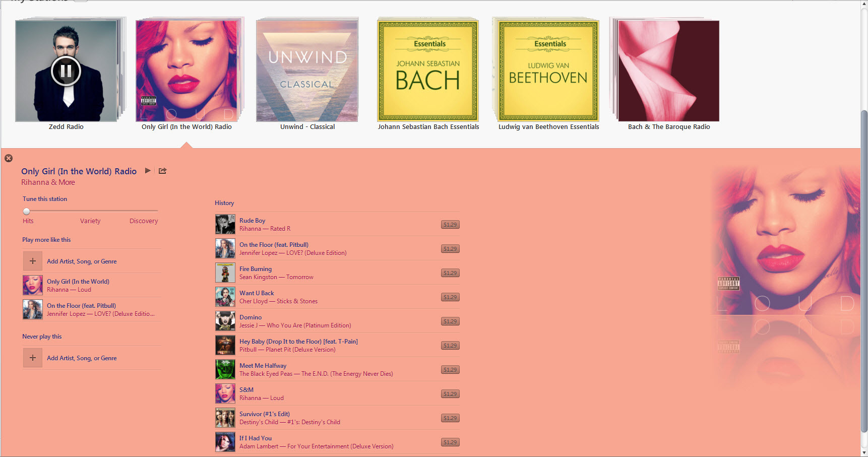Open If I Had You album artwork
Viewport: 868px width, 457px height.
pos(225,442)
